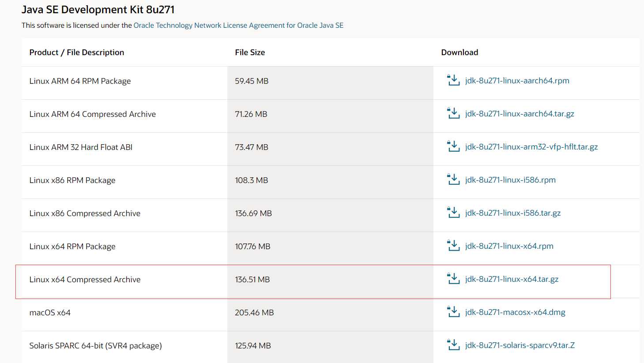Select Linux x64 Compressed Archive text
This screenshot has width=644, height=363.
click(85, 280)
